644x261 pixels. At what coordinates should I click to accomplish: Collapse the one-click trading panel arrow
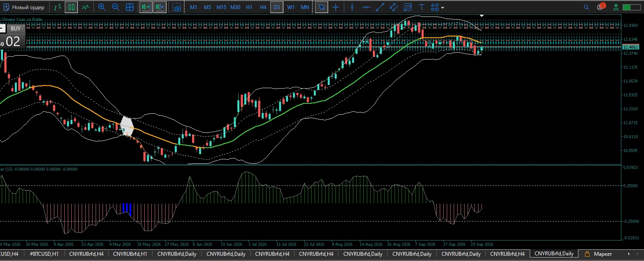[2, 29]
